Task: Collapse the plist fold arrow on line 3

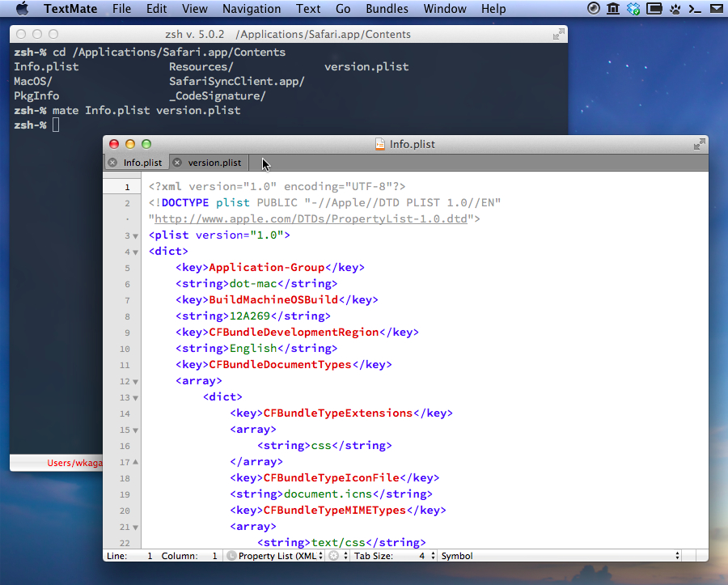Action: [136, 236]
